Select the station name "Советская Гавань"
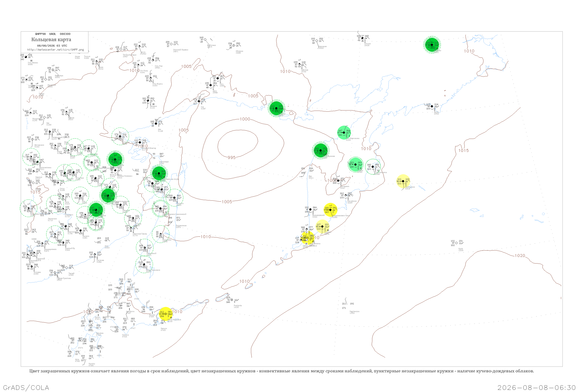The image size is (588, 392). click(x=140, y=234)
